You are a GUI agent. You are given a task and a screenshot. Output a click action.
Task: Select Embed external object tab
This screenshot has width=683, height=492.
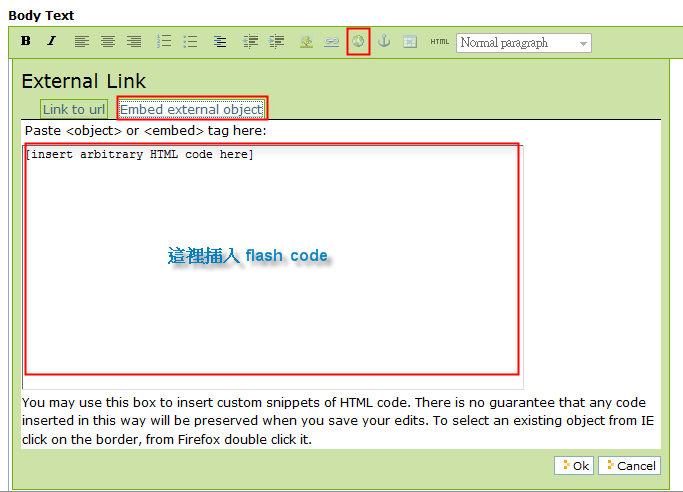(192, 109)
